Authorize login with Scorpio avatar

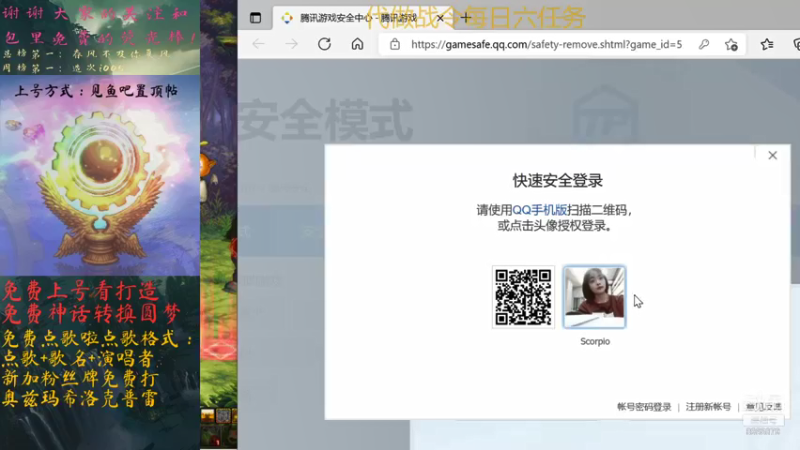[594, 297]
